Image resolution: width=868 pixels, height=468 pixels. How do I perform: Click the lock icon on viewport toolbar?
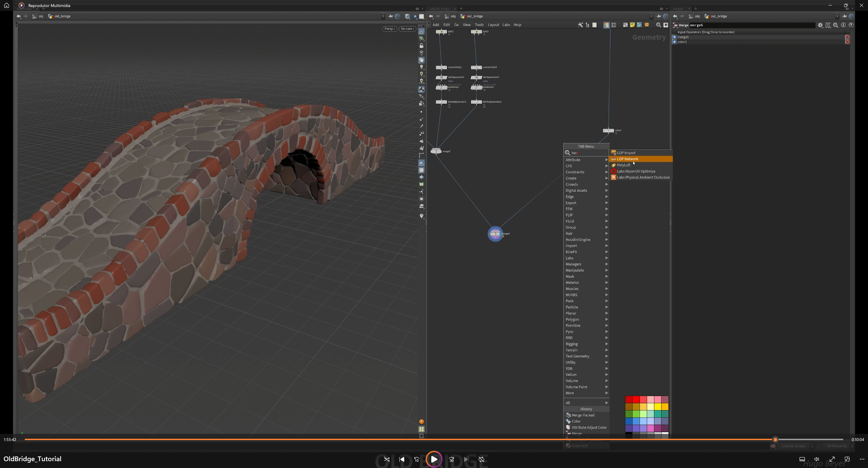422,46
